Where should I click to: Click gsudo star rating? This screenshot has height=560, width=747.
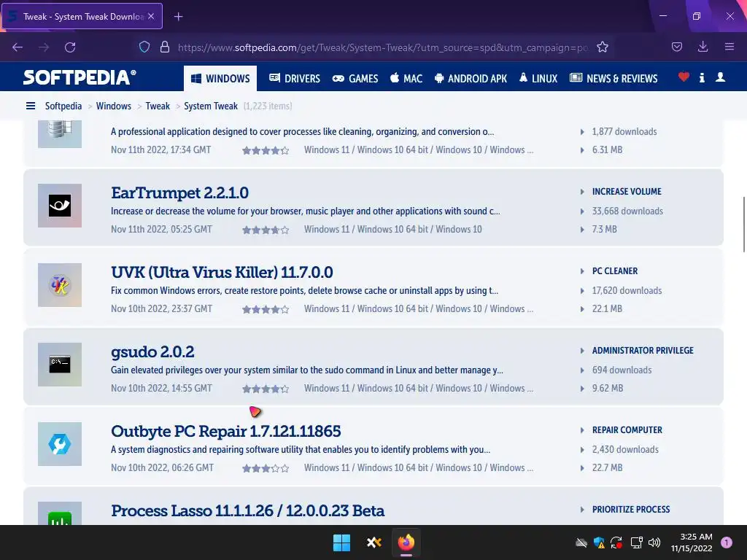pos(266,389)
